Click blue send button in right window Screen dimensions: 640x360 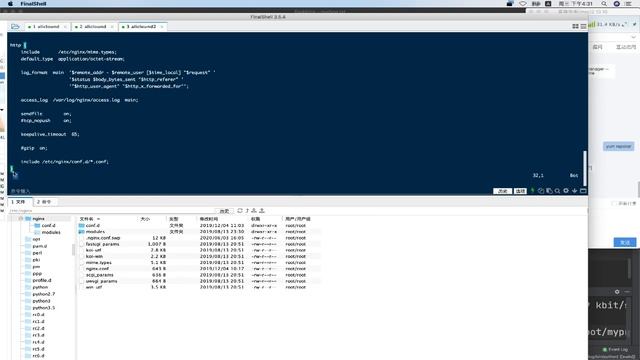coord(625,242)
